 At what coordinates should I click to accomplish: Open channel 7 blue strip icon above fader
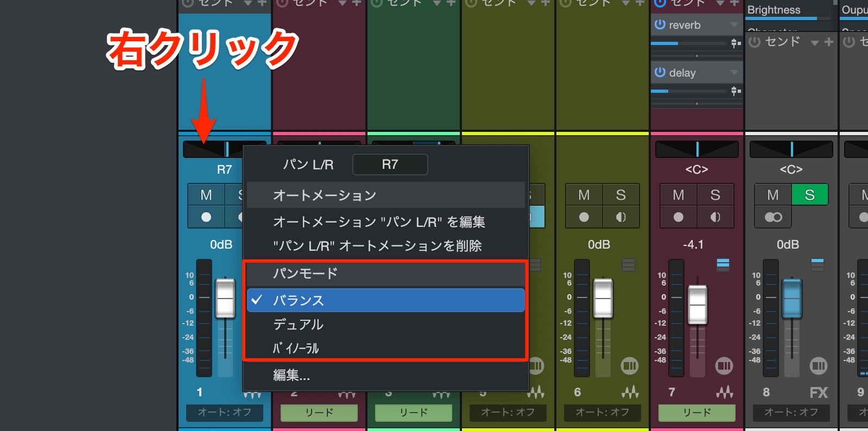pos(723,265)
